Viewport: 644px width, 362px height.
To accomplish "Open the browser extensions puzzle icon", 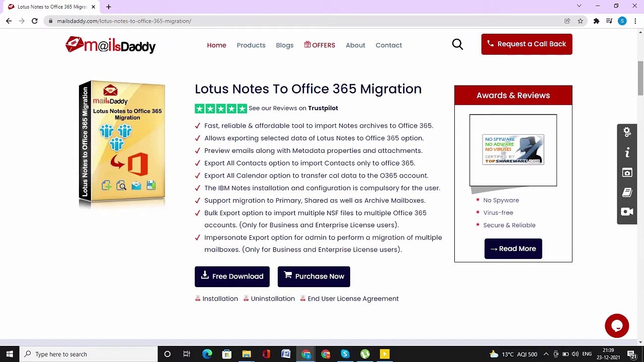I will point(596,21).
